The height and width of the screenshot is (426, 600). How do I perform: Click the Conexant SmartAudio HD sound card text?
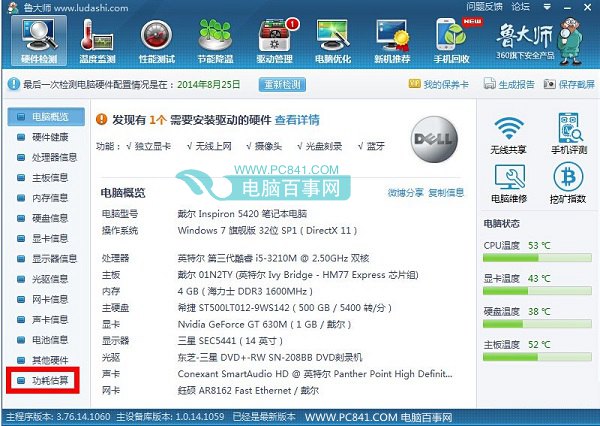315,374
